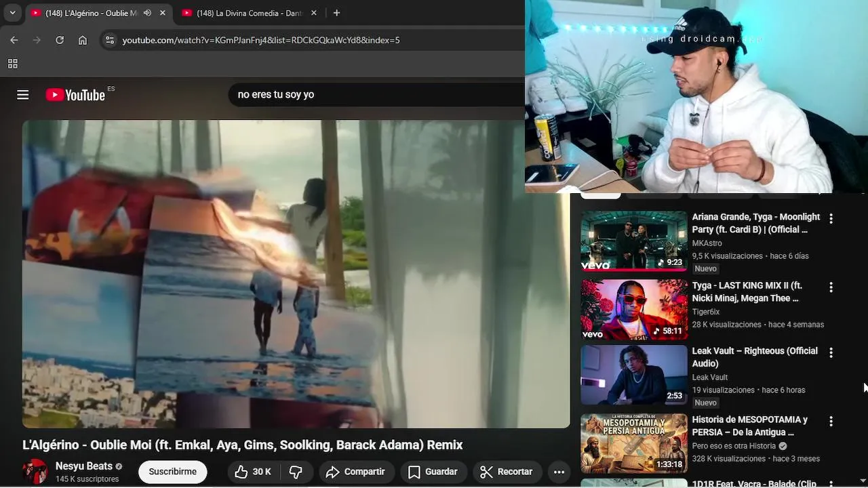Visit Pero eso es otra Historia channel
The height and width of the screenshot is (488, 868).
tap(734, 446)
